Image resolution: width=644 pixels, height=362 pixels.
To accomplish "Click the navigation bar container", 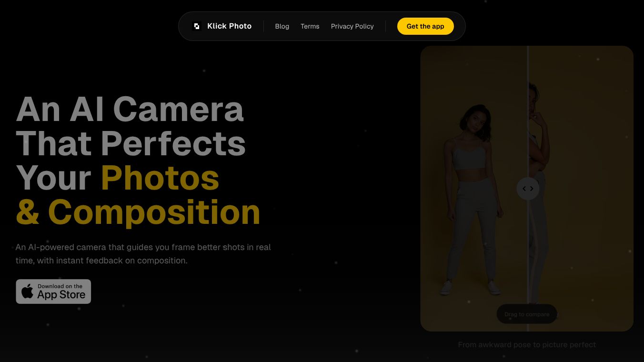I will click(322, 26).
